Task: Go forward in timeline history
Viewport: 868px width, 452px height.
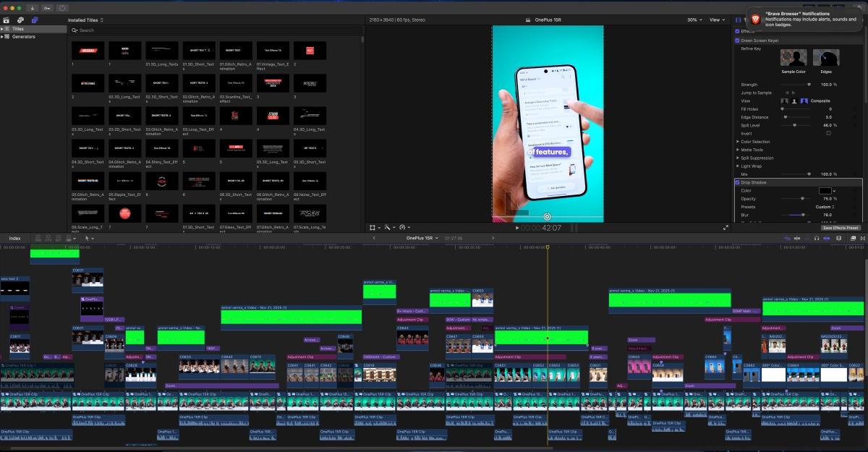Action: click(493, 238)
